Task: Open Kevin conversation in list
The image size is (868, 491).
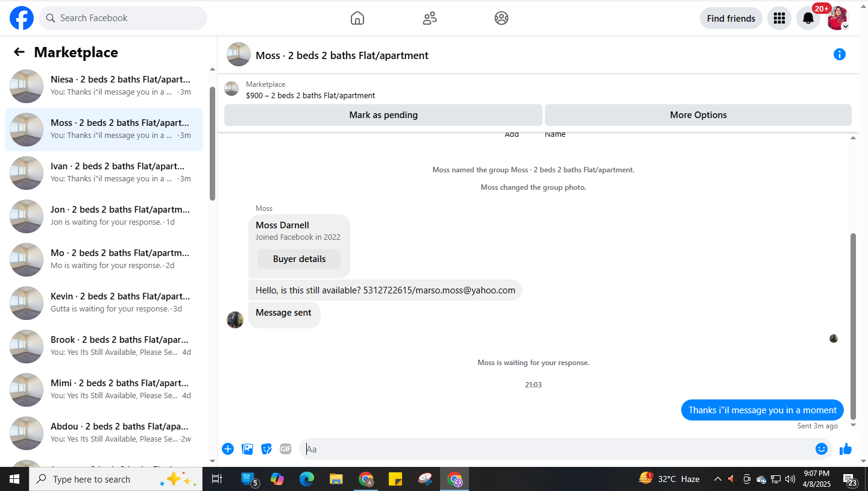Action: coord(104,303)
